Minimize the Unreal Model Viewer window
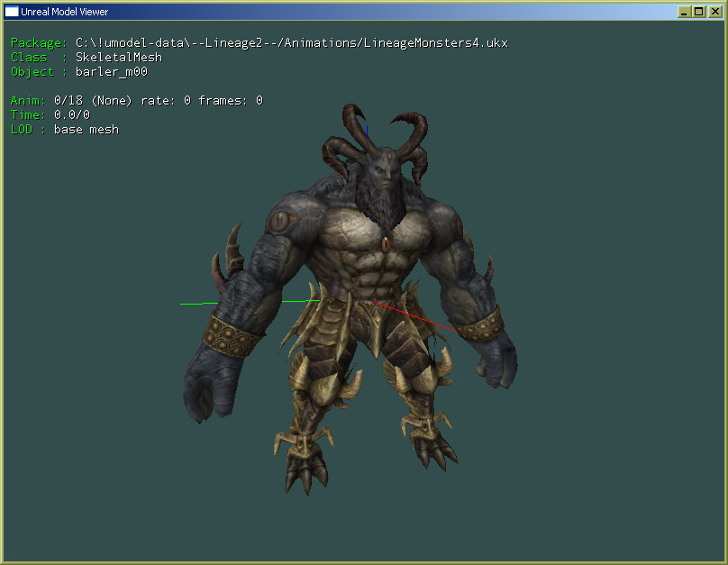Image resolution: width=728 pixels, height=565 pixels. pyautogui.click(x=684, y=12)
